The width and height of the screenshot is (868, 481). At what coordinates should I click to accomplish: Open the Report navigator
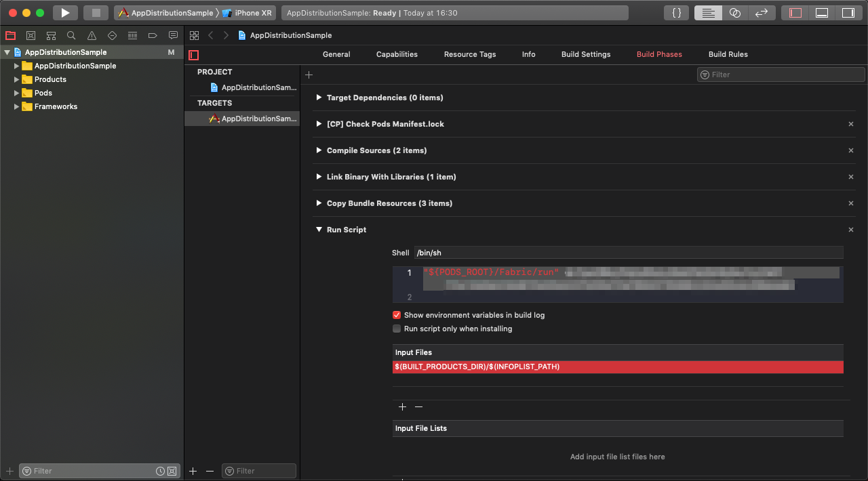(173, 35)
